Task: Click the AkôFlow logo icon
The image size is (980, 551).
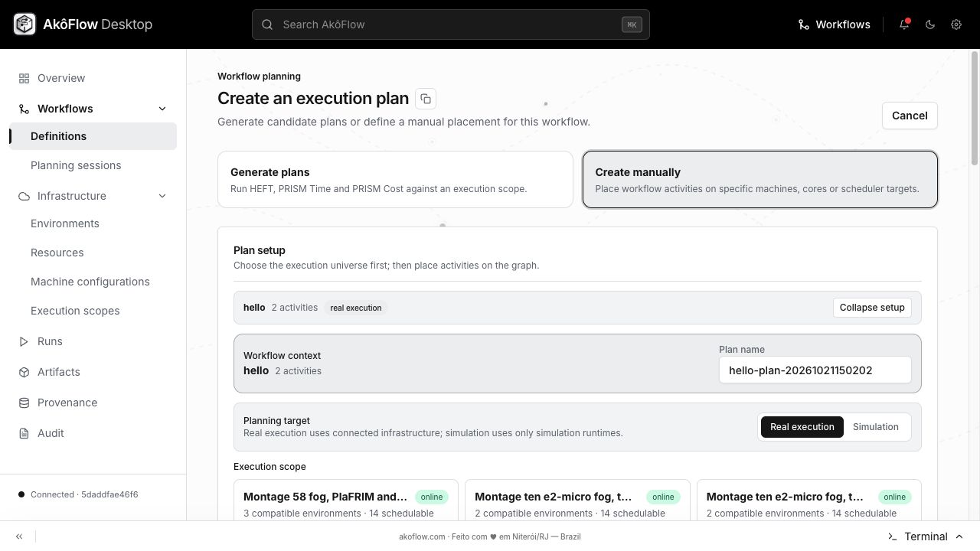Action: coord(24,24)
